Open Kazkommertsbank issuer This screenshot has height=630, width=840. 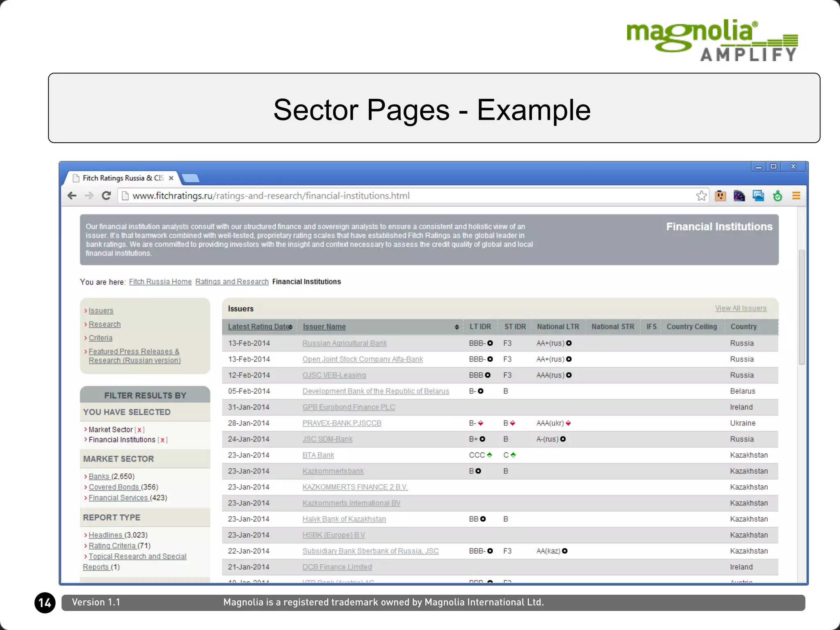tap(333, 471)
